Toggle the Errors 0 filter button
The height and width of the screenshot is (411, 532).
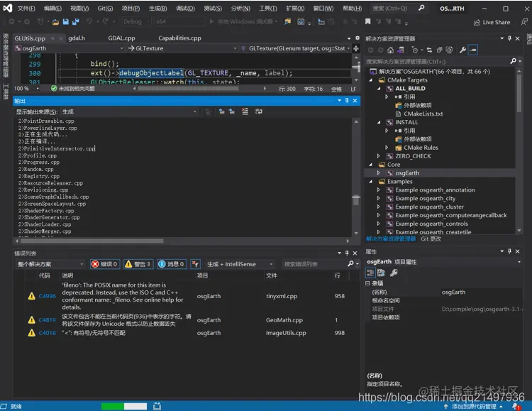click(x=105, y=264)
